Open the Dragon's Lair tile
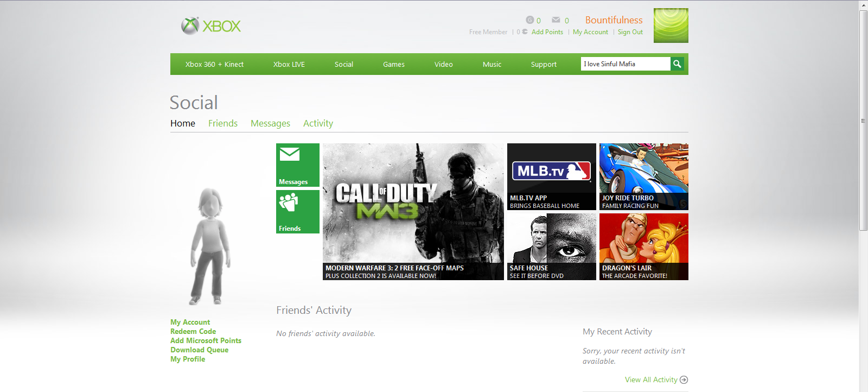This screenshot has width=868, height=392. (x=644, y=246)
